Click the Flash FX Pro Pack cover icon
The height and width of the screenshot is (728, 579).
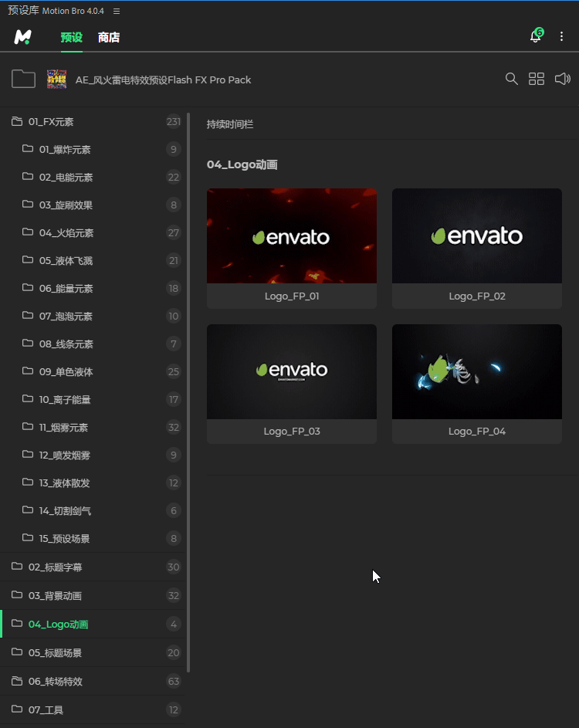click(x=56, y=80)
